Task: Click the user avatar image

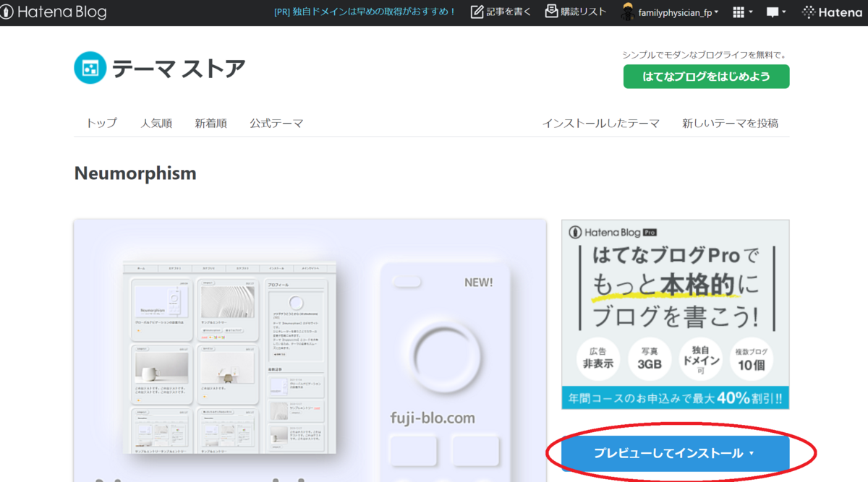Action: pos(628,12)
